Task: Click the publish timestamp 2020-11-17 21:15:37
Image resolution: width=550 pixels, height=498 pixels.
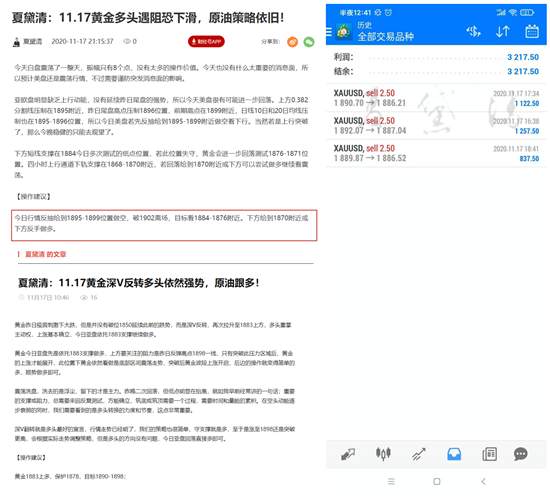Action: 82,41
